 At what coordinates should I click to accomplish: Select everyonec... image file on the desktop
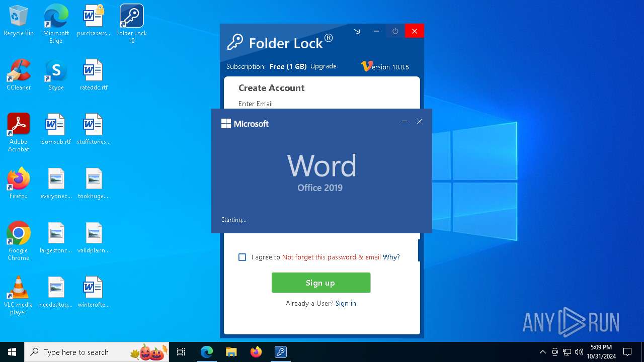click(x=56, y=184)
